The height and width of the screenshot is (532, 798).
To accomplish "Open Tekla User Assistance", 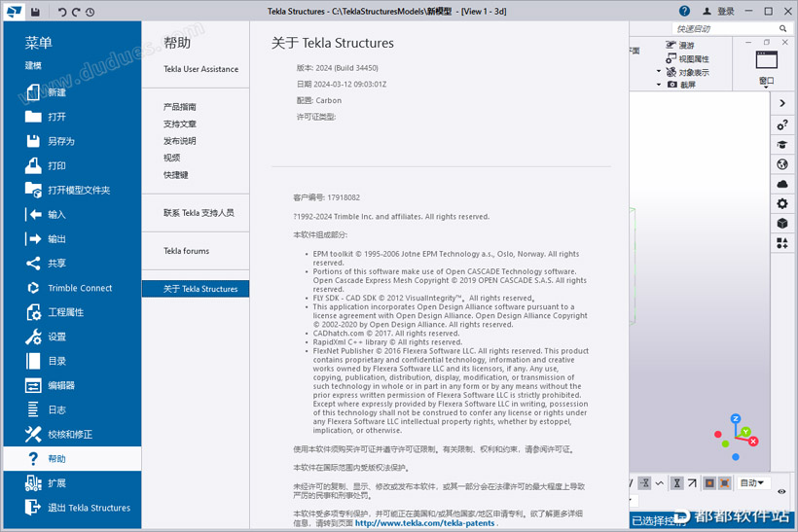I will click(x=200, y=69).
